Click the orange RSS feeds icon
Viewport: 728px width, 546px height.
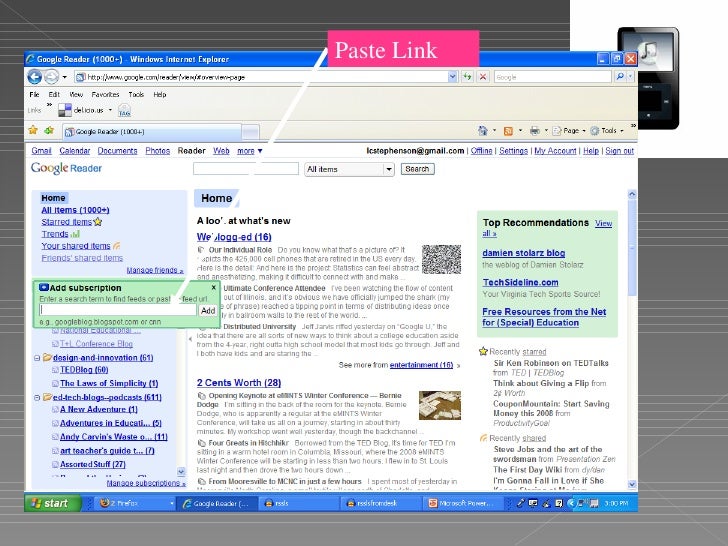508,131
